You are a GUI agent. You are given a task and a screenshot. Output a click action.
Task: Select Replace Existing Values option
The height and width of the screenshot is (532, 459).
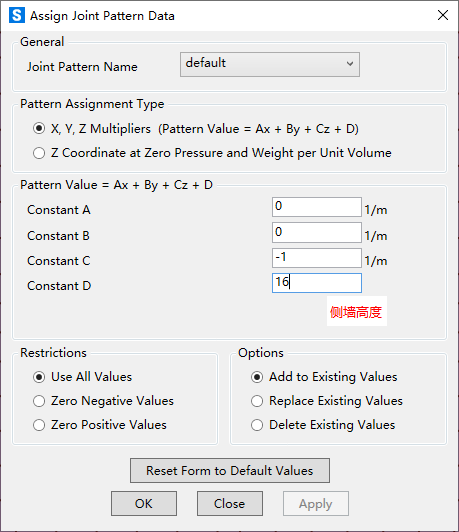click(x=257, y=401)
